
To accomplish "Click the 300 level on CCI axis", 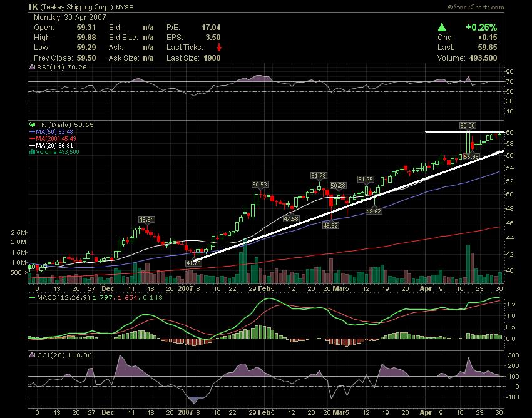I will coord(513,355).
